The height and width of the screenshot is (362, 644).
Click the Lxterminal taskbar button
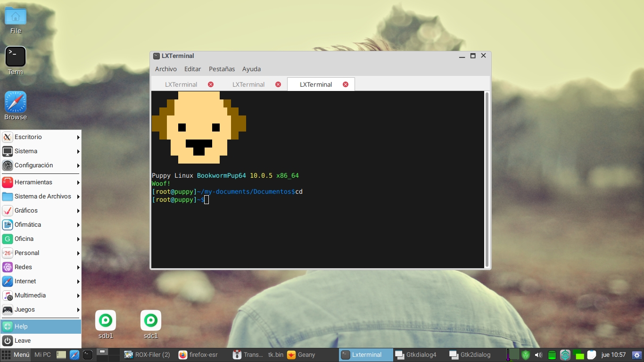365,355
